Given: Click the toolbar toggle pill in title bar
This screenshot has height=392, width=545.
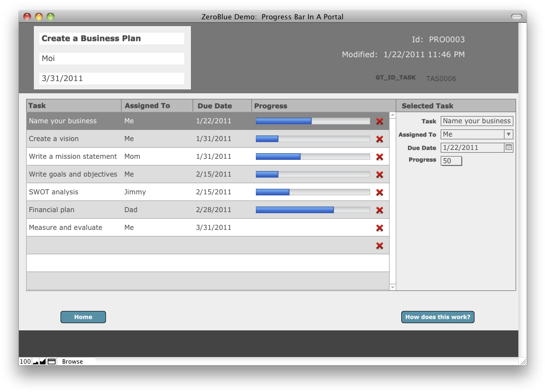Looking at the screenshot, I should (517, 16).
